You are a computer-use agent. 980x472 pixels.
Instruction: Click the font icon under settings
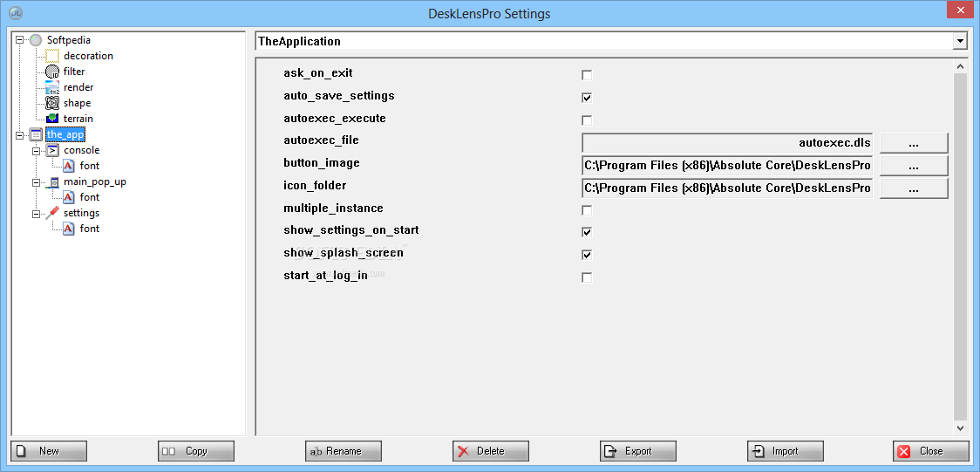[x=69, y=229]
